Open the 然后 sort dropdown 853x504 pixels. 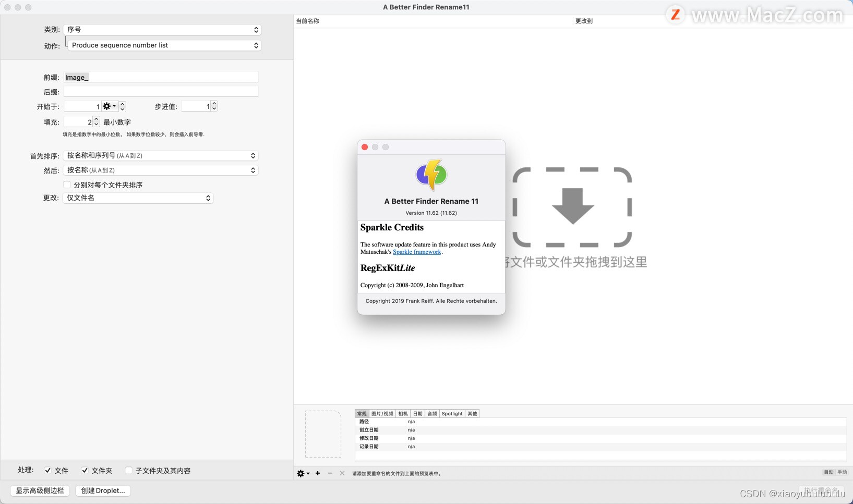(161, 170)
